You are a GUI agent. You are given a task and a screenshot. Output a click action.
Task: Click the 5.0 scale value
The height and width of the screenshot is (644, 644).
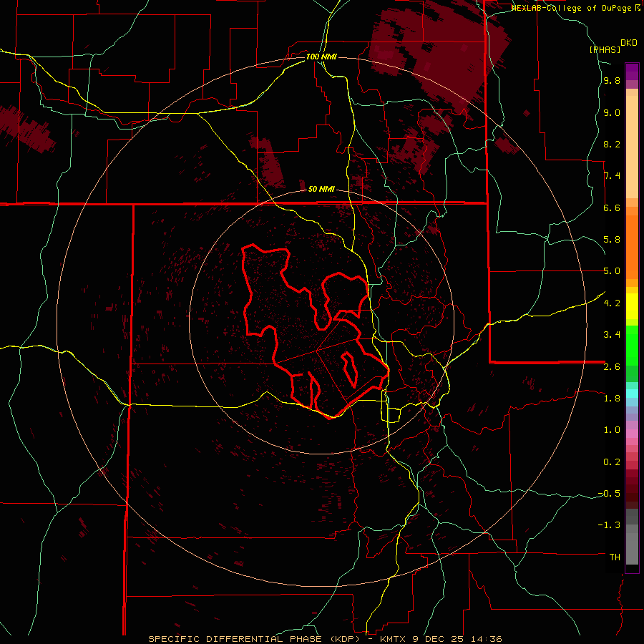pos(612,271)
